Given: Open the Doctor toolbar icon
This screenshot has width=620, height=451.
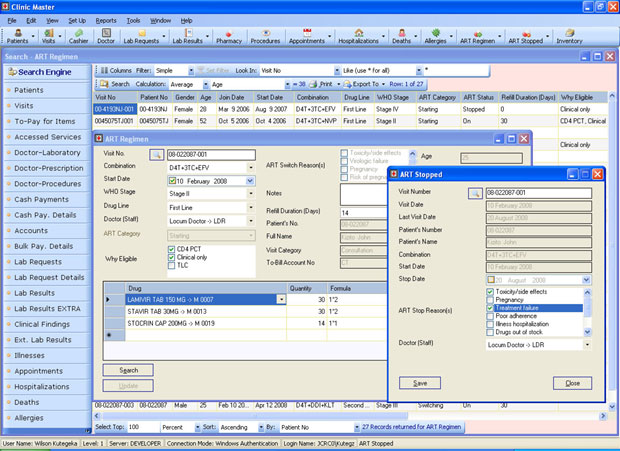Looking at the screenshot, I should pos(106,36).
